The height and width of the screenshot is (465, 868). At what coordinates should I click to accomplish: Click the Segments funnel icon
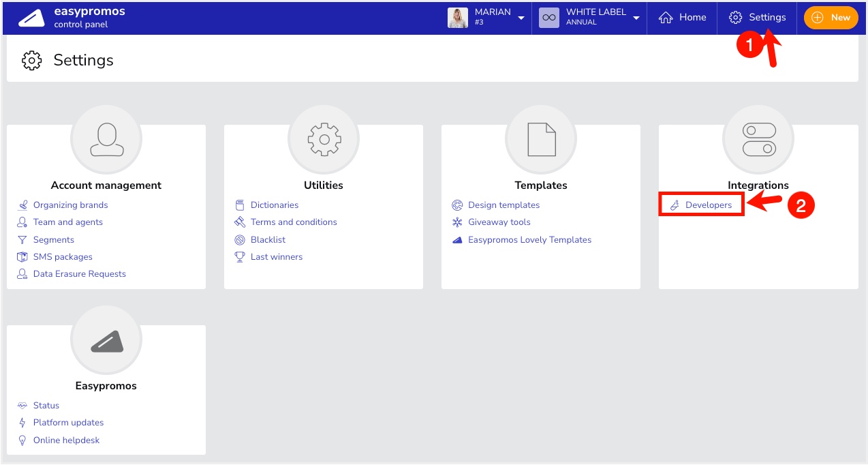point(22,240)
